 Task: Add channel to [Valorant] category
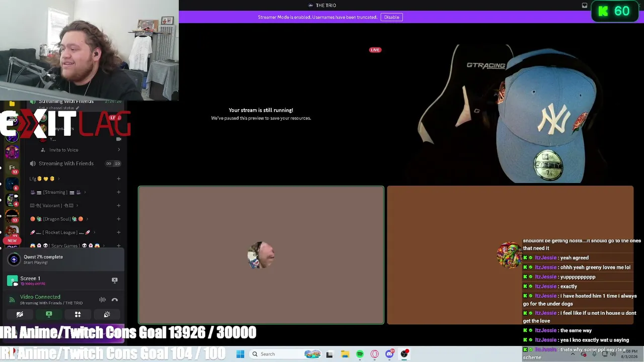pyautogui.click(x=119, y=206)
